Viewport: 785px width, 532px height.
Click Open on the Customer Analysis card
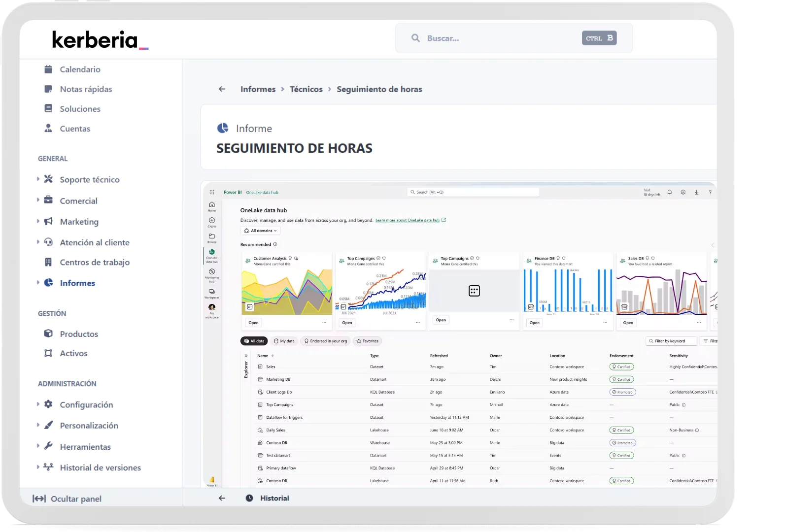(253, 323)
